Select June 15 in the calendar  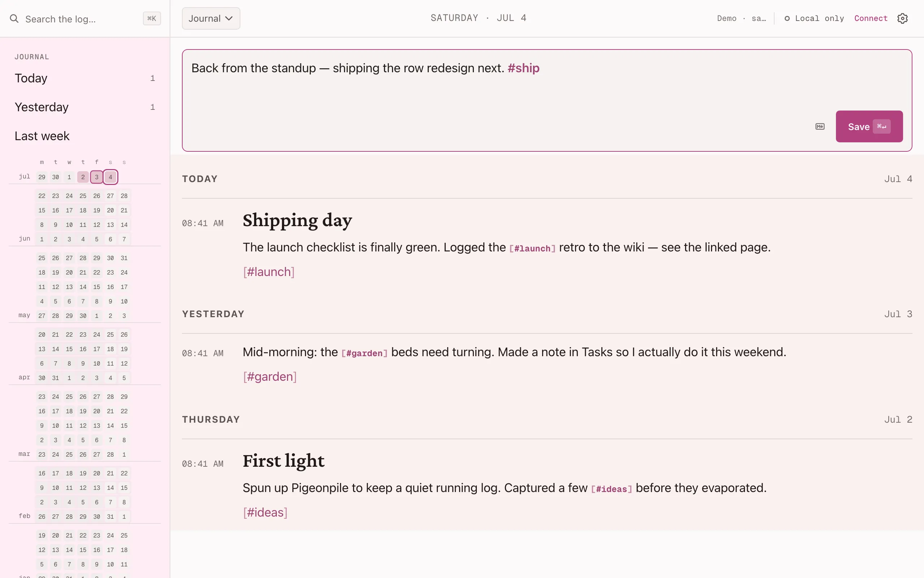coord(42,210)
